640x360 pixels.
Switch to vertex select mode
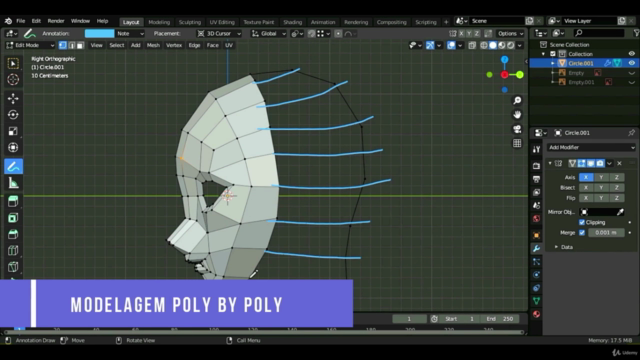63,45
